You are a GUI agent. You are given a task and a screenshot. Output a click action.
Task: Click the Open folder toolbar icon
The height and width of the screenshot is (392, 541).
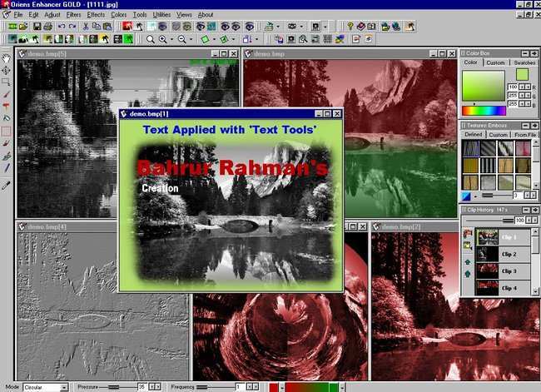tap(23, 27)
